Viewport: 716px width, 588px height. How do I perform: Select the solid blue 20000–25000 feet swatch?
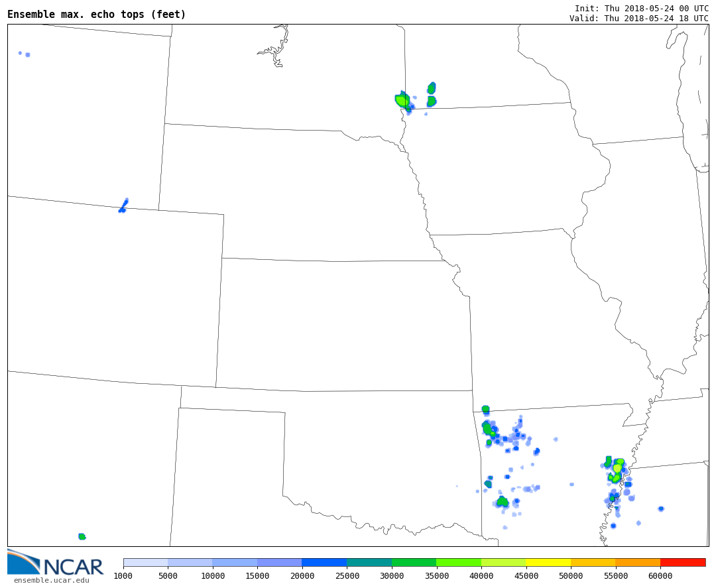(324, 562)
